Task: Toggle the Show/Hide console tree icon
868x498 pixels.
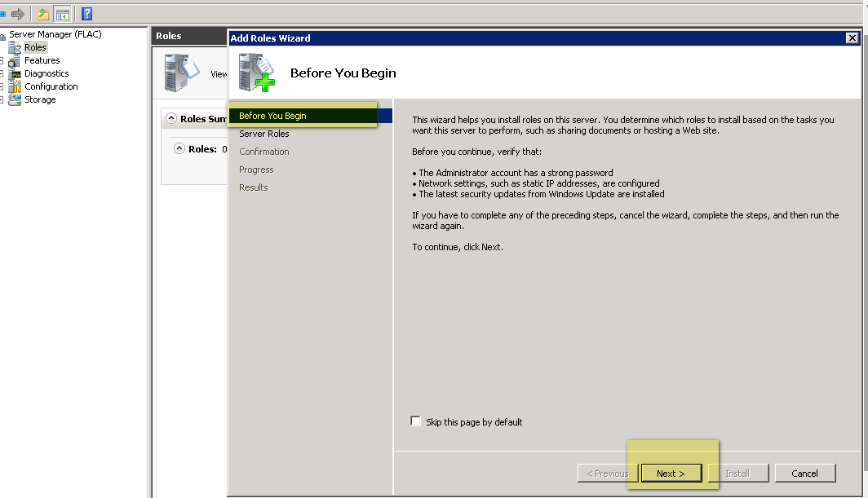Action: coord(63,14)
